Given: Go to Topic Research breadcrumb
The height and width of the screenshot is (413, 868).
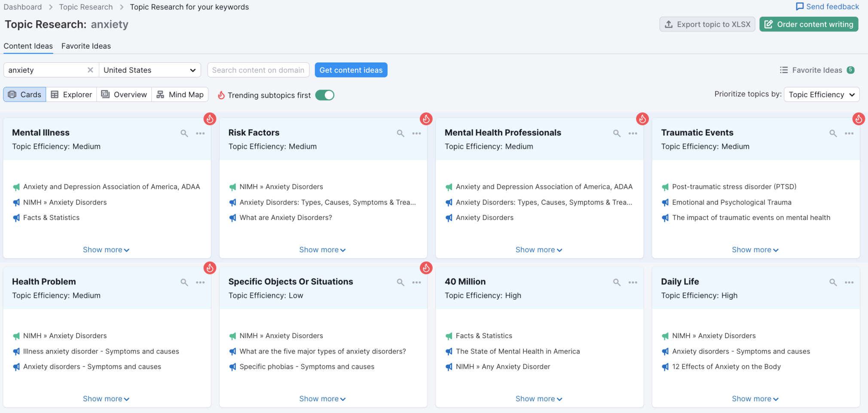Looking at the screenshot, I should click(x=86, y=7).
